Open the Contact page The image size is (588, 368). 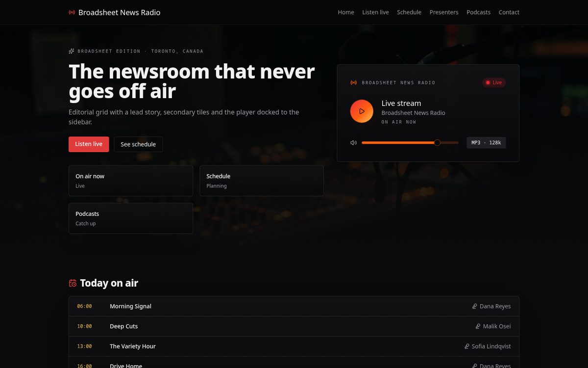509,12
